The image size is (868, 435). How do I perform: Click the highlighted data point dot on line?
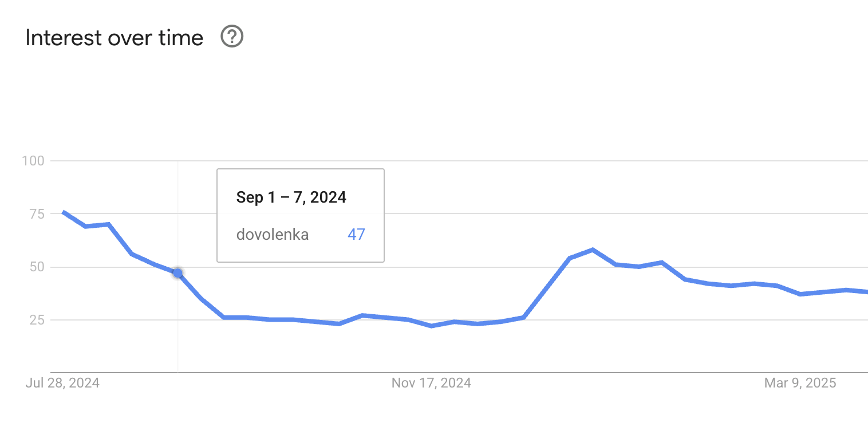pos(177,273)
